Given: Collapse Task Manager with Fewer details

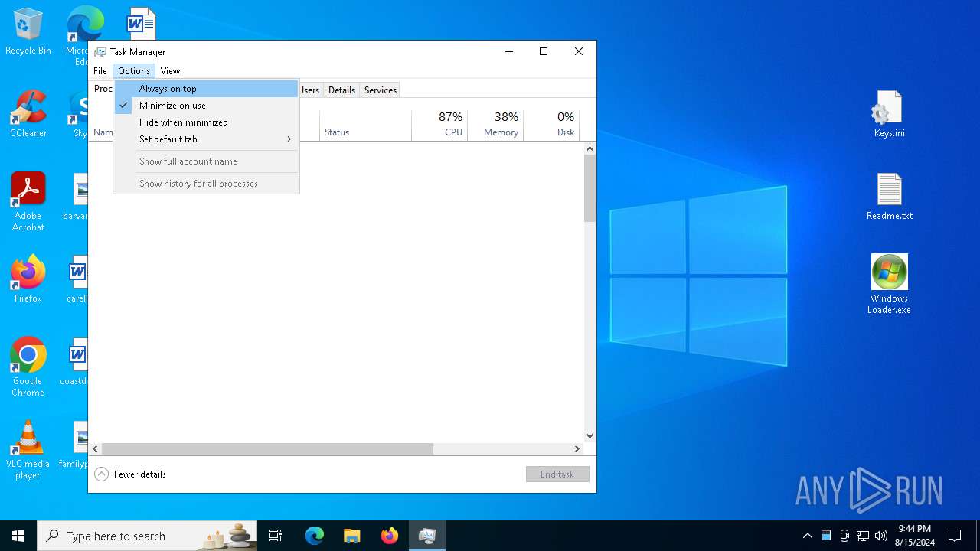Looking at the screenshot, I should (x=130, y=474).
